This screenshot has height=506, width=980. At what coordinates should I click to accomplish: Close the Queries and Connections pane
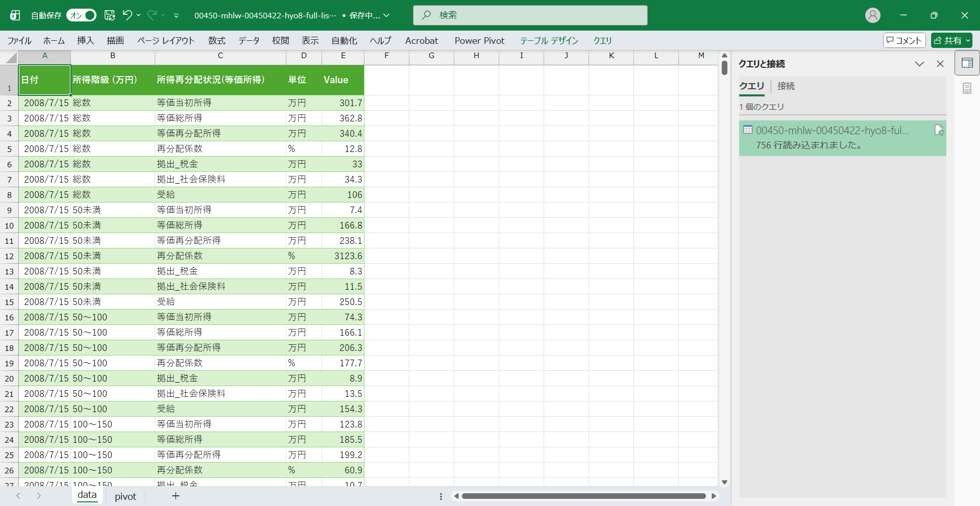[x=940, y=64]
